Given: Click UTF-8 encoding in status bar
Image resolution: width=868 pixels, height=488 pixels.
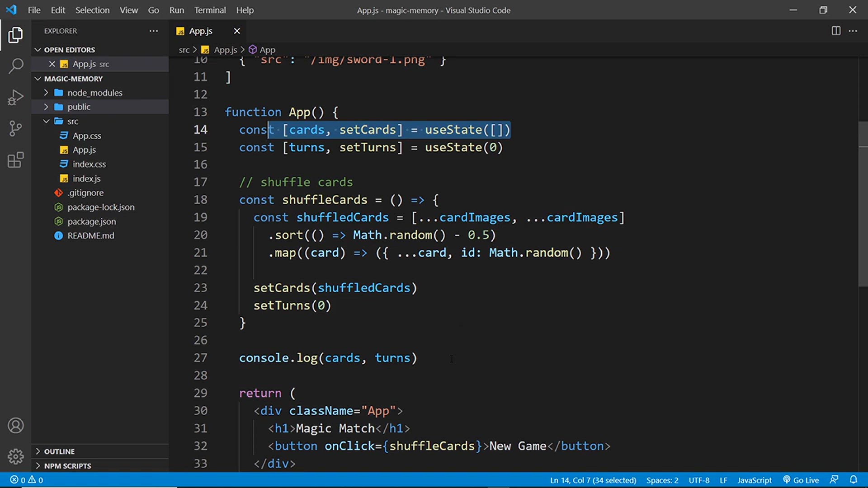Looking at the screenshot, I should [x=699, y=480].
